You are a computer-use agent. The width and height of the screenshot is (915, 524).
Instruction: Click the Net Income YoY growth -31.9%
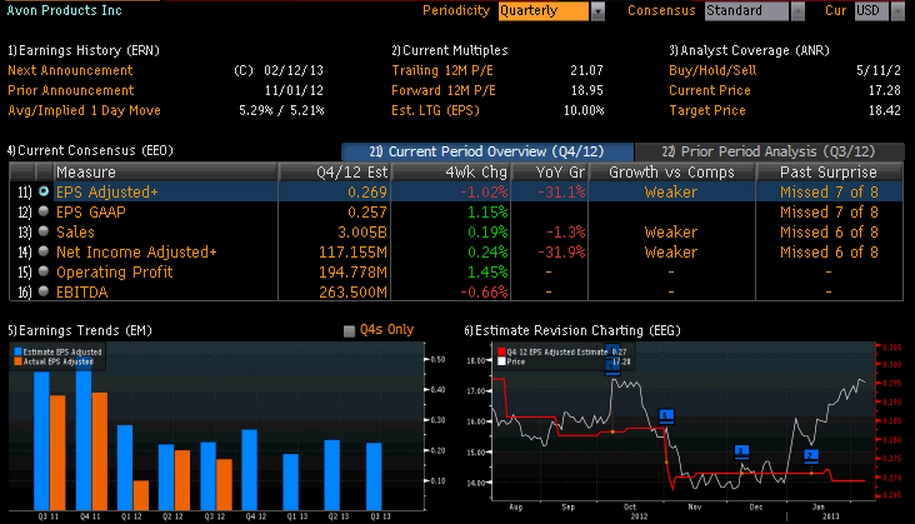(561, 252)
